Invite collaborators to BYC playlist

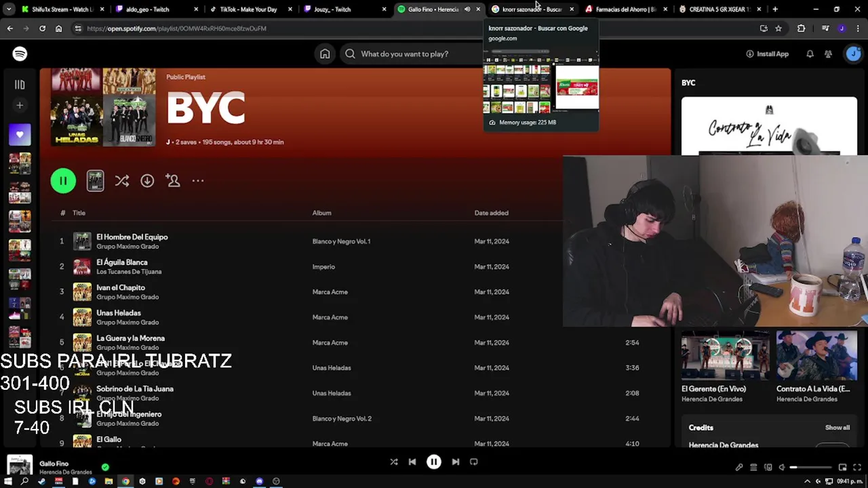coord(173,180)
